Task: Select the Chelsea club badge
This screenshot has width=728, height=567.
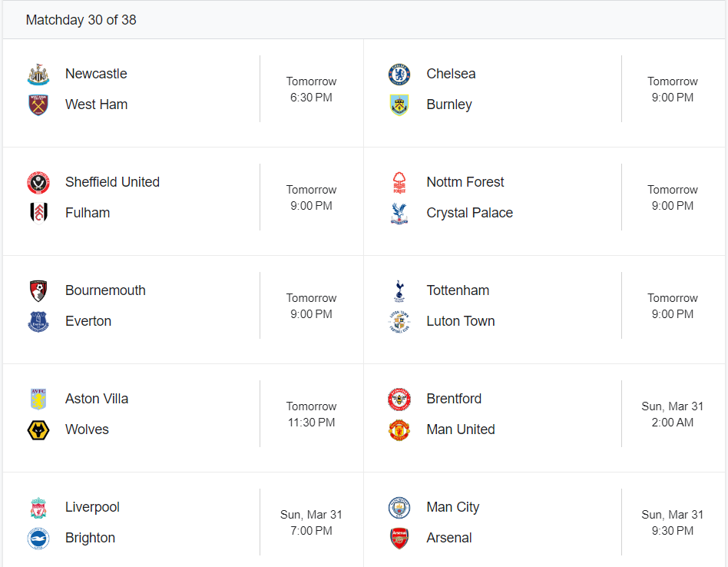Action: (x=399, y=75)
